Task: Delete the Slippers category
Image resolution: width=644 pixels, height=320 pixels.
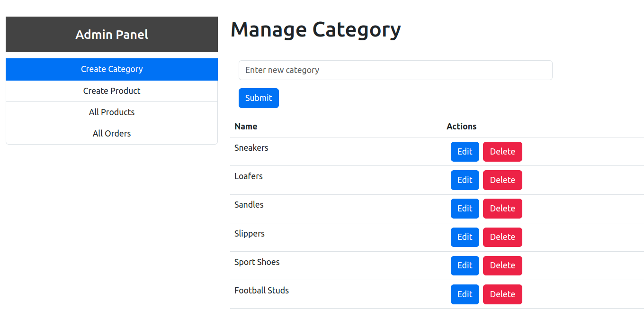Action: (502, 237)
